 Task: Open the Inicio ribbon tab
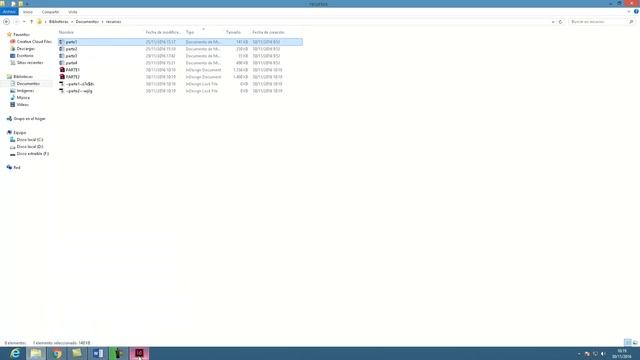(28, 12)
